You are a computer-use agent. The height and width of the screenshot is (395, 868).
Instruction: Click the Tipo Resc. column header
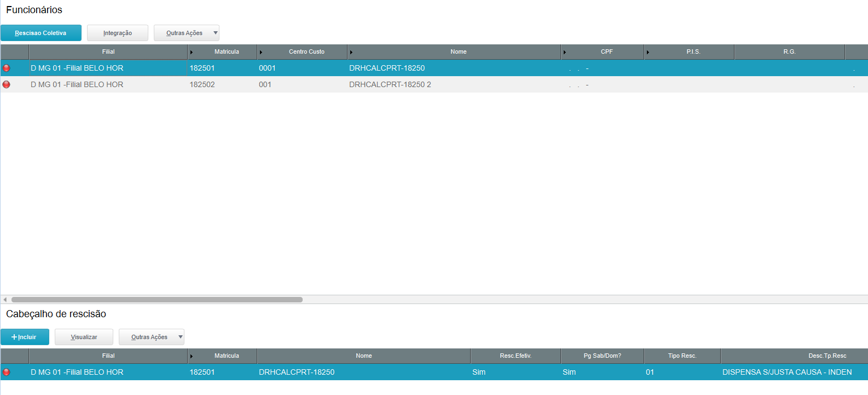coord(682,356)
